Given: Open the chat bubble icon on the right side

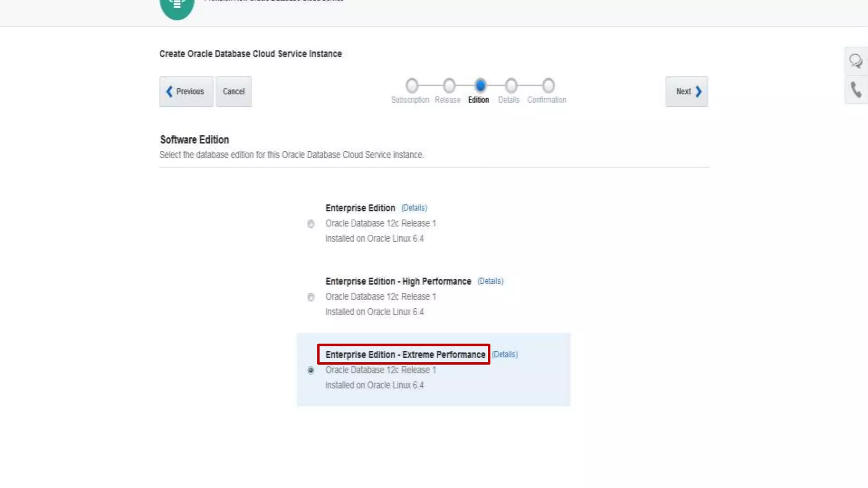Looking at the screenshot, I should click(x=855, y=61).
